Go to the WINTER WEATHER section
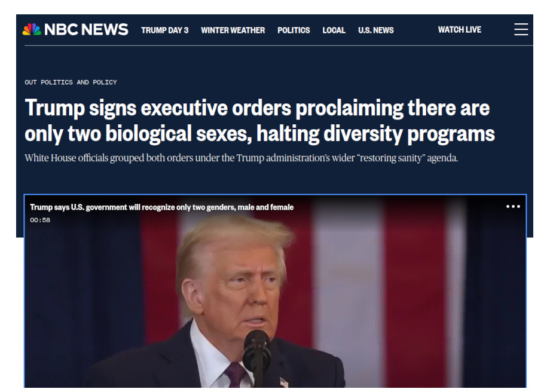This screenshot has width=550, height=392. pyautogui.click(x=233, y=30)
